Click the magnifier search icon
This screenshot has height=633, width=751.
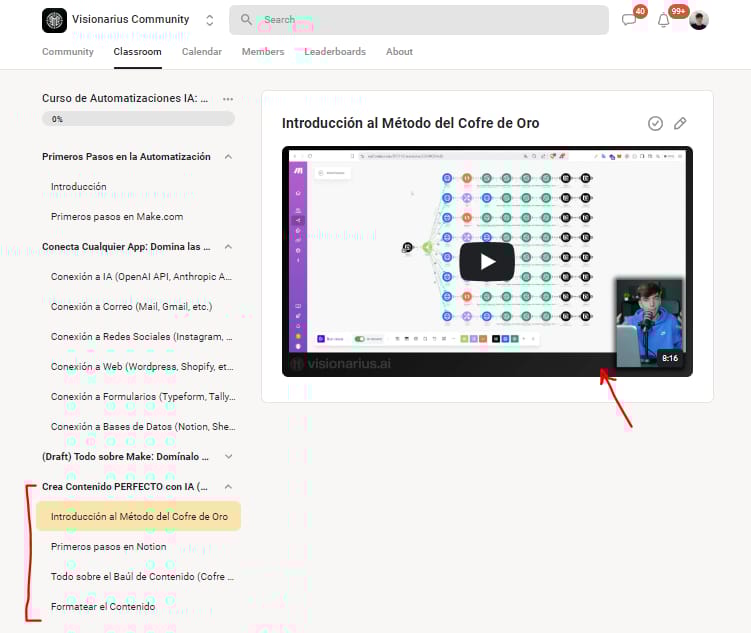coord(246,20)
